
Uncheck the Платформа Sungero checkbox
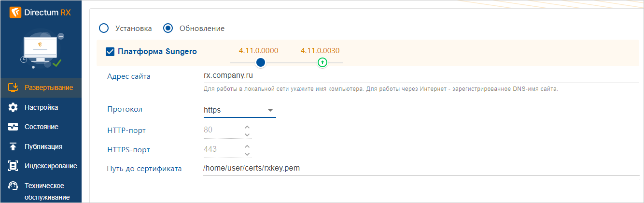point(110,51)
